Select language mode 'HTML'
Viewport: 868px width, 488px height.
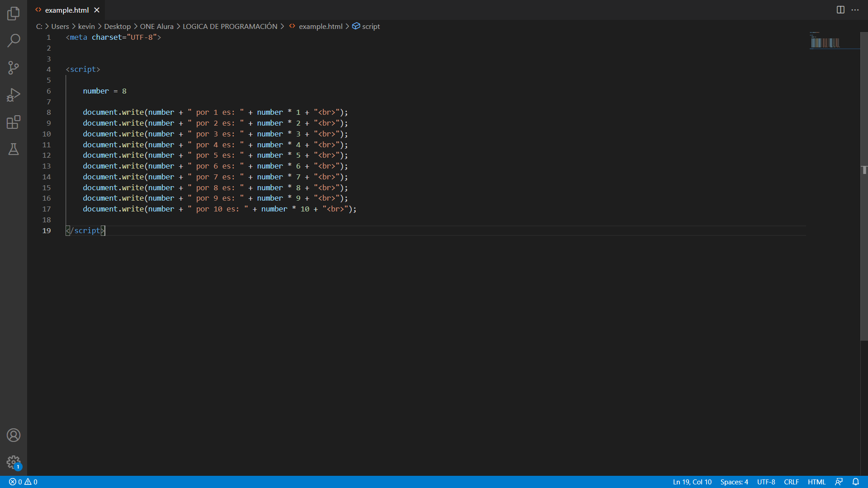[x=816, y=482]
